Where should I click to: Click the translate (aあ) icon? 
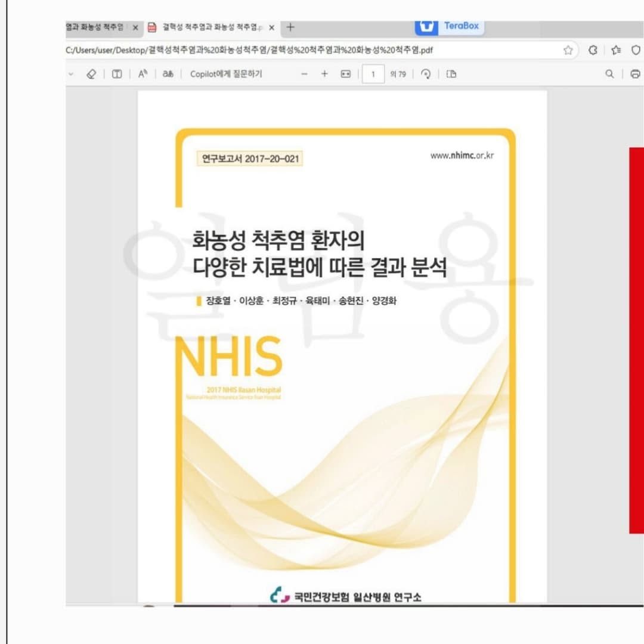click(x=168, y=74)
